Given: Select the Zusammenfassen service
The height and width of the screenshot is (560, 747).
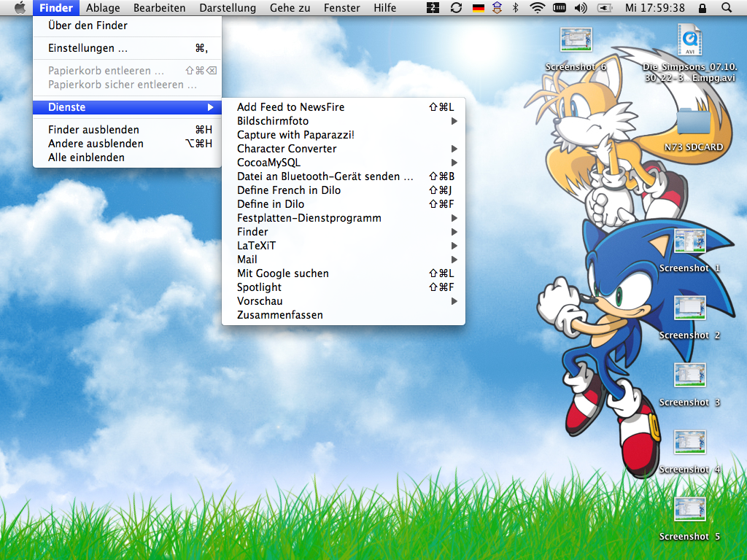Looking at the screenshot, I should point(344,315).
